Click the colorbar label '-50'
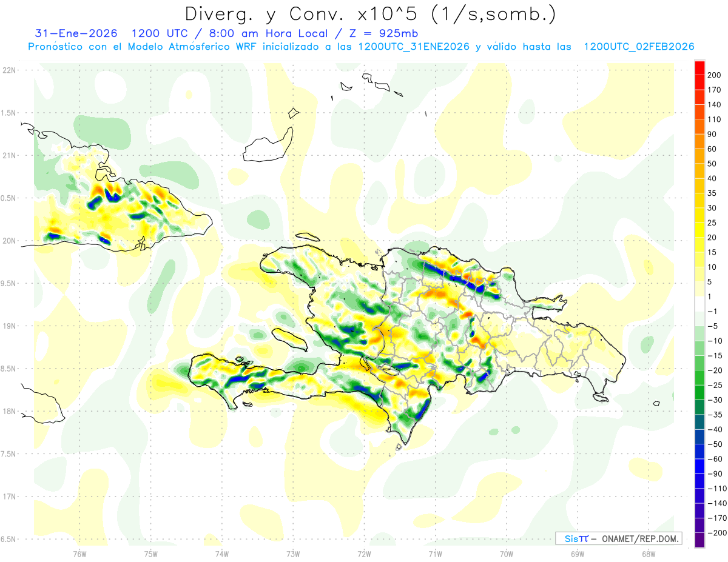The height and width of the screenshot is (562, 728). tap(715, 444)
